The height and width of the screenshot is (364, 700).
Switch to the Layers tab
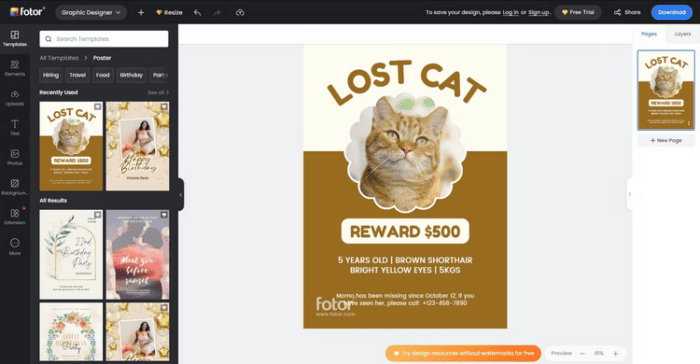(682, 34)
